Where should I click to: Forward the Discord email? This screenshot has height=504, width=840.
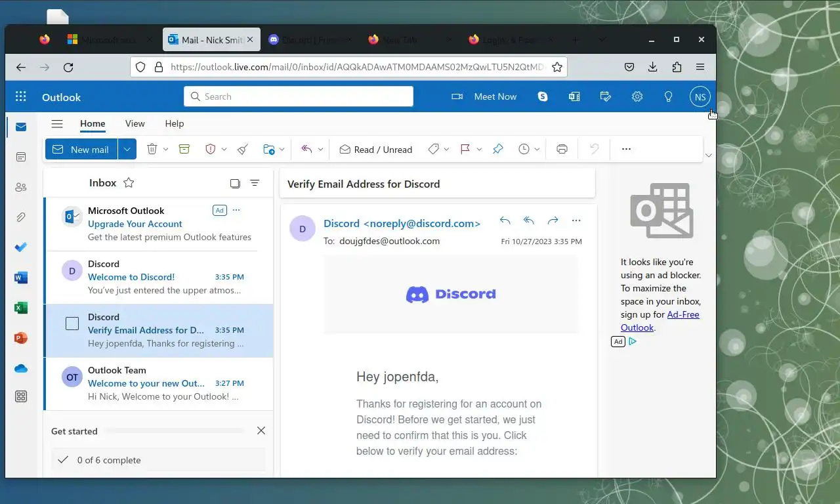coord(553,220)
